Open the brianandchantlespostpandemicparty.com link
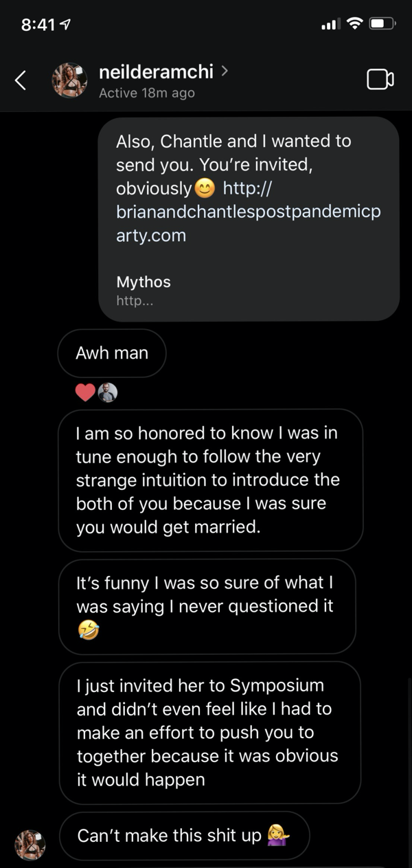412x868 pixels. coord(247,211)
